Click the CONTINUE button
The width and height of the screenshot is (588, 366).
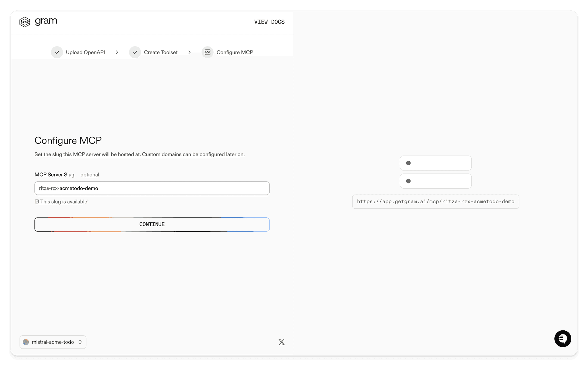pos(152,224)
